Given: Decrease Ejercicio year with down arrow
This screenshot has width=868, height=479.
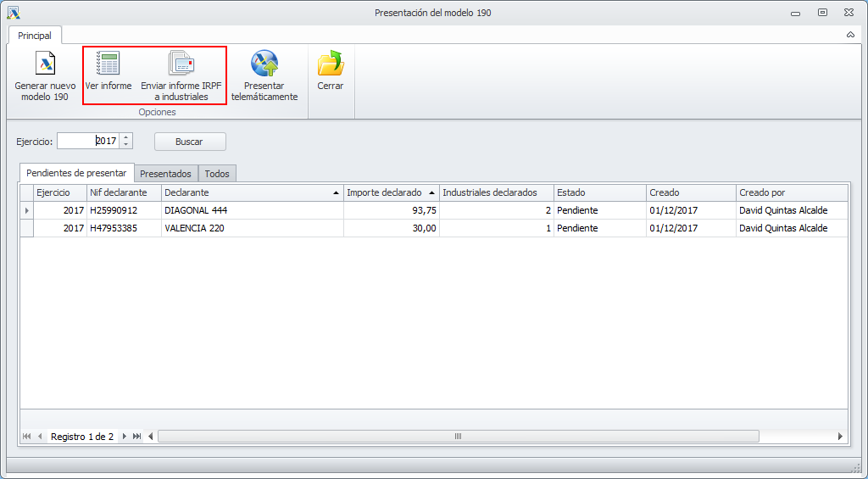Looking at the screenshot, I should pos(126,145).
